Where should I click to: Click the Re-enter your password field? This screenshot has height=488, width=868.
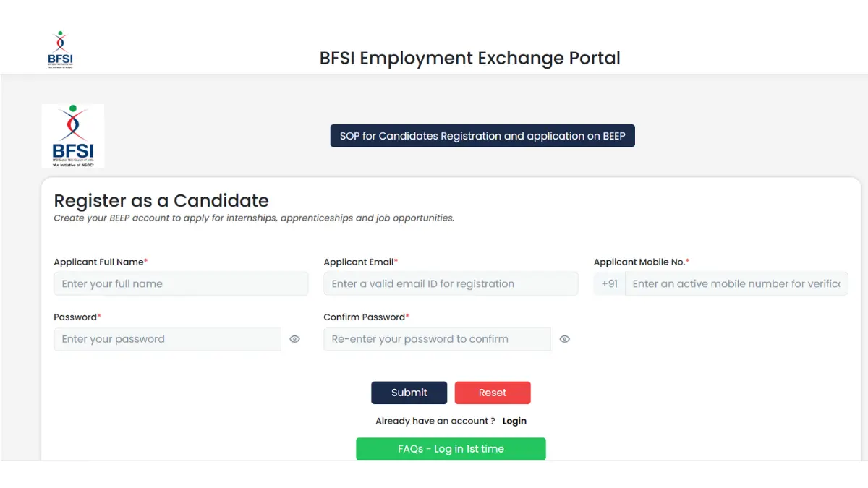(437, 339)
